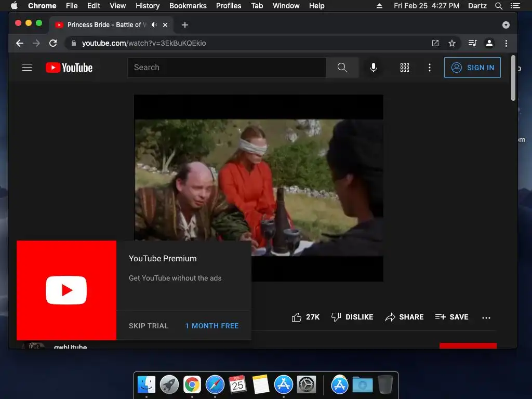Open the YouTube apps grid
Viewport: 532px width, 399px height.
(x=404, y=68)
